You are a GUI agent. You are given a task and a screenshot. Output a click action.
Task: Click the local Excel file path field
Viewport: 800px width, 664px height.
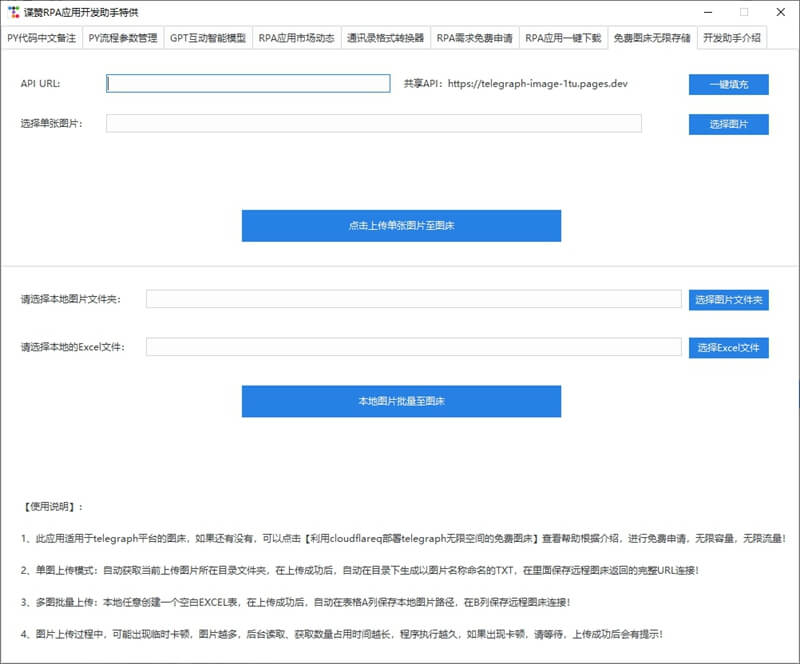click(x=413, y=347)
